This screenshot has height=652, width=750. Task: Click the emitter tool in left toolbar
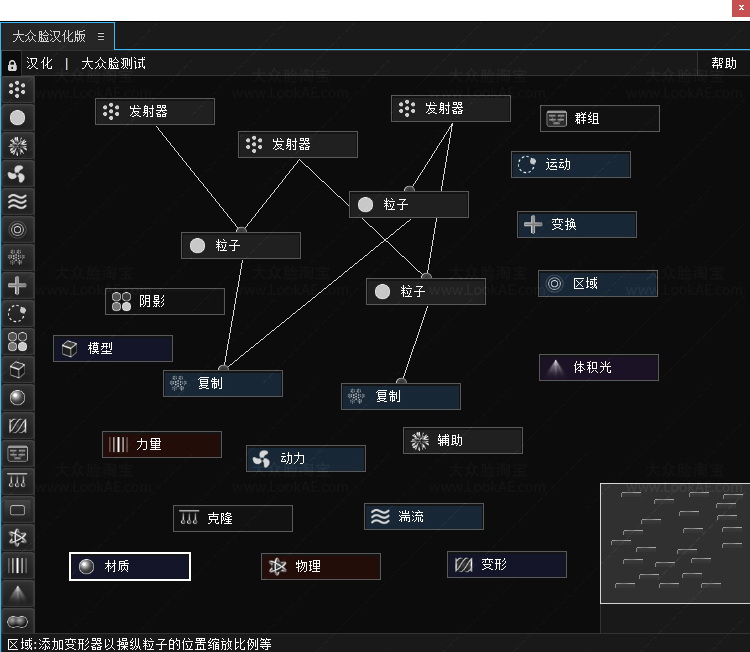(x=17, y=90)
